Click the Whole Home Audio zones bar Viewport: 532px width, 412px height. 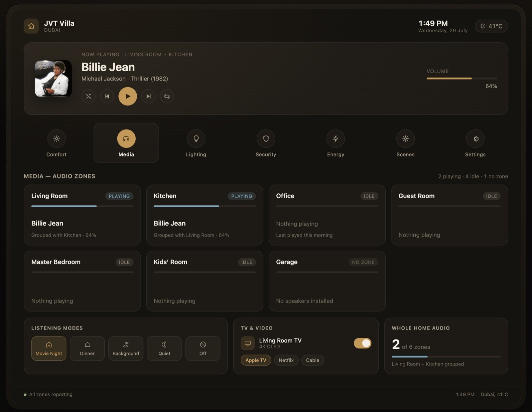pyautogui.click(x=446, y=356)
